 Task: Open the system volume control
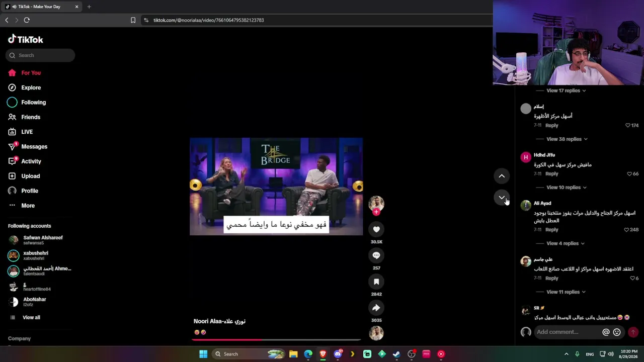[611, 354]
